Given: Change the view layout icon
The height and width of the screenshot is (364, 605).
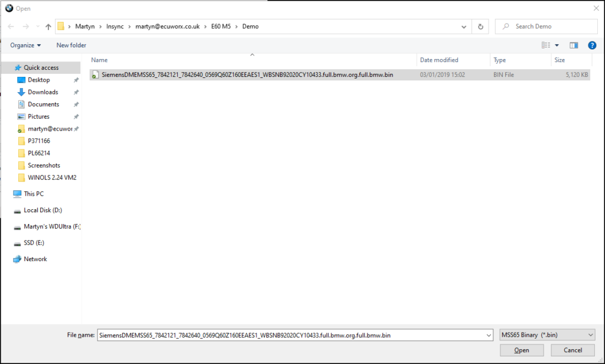Looking at the screenshot, I should [x=545, y=45].
